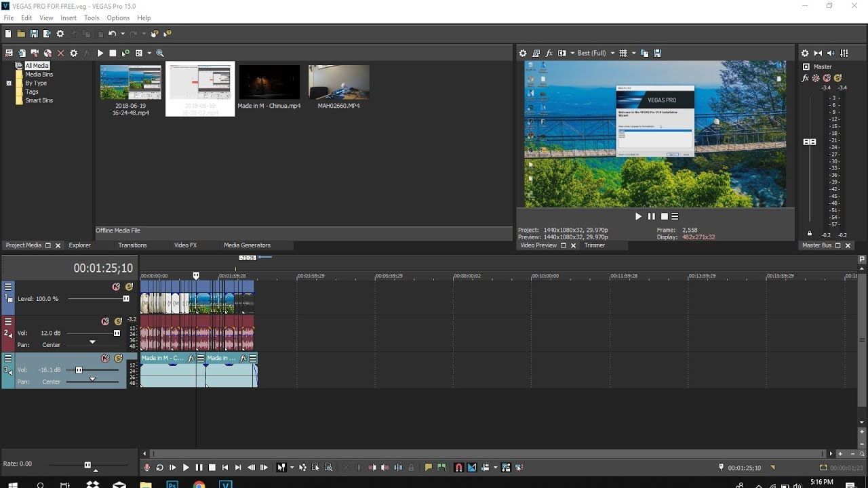This screenshot has height=488, width=868.
Task: Switch to the Video FX tab
Action: (185, 245)
